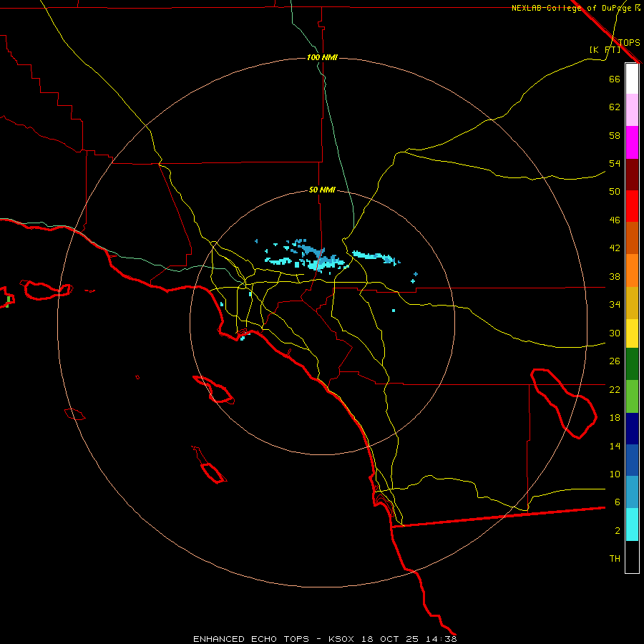Click the legend value 10

pyautogui.click(x=615, y=474)
